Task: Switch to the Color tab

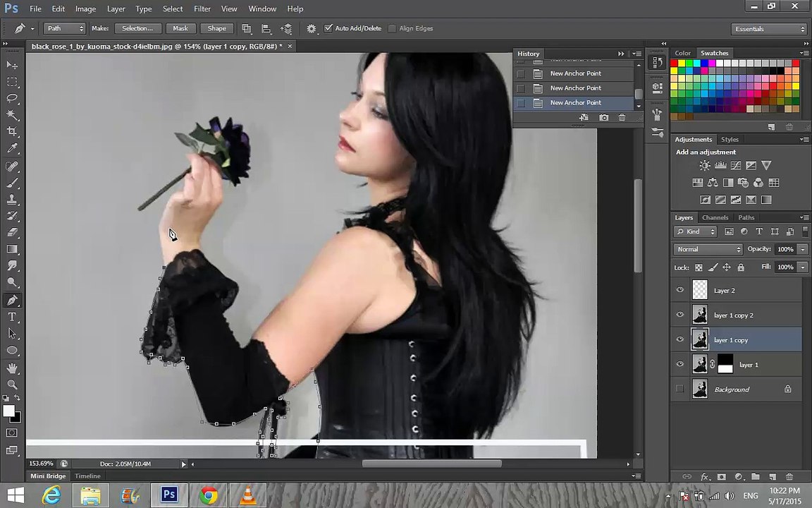Action: tap(682, 53)
